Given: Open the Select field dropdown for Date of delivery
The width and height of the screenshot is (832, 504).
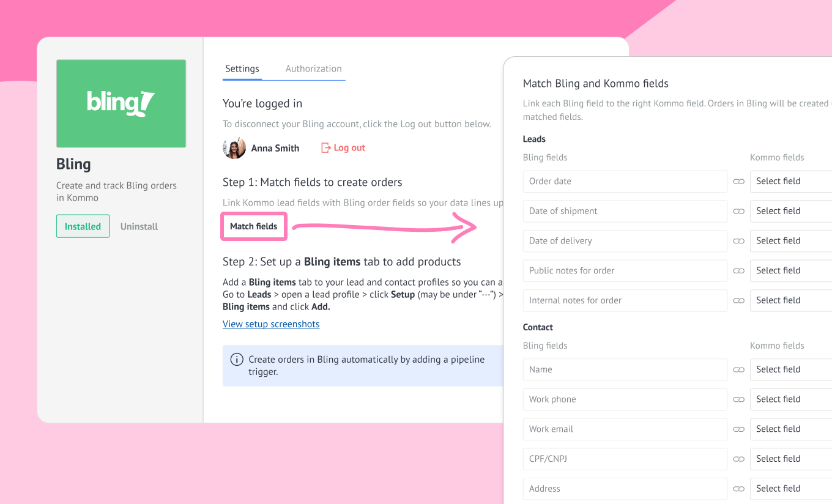Looking at the screenshot, I should click(x=790, y=241).
